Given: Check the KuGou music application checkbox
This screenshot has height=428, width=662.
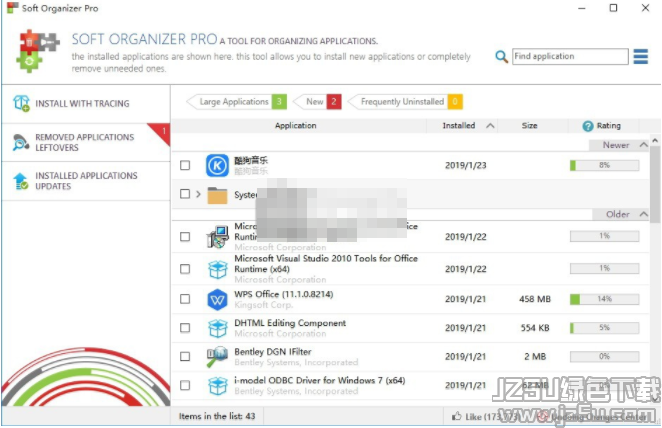Looking at the screenshot, I should [185, 165].
